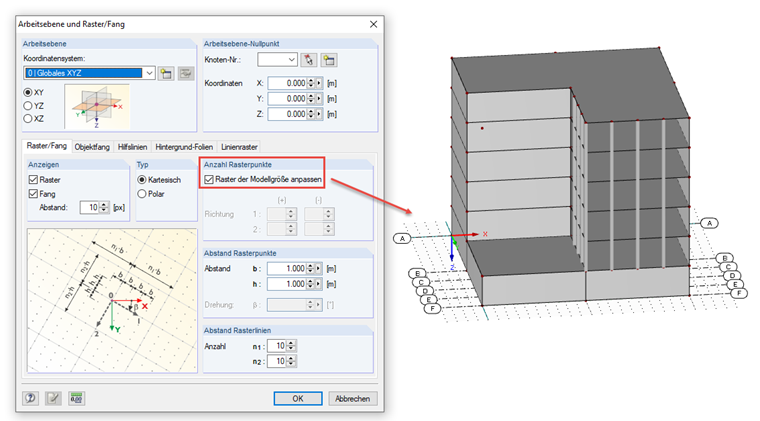Screen dimensions: 760x421
Task: Click the greyed edit coordinate system icon
Action: 186,73
